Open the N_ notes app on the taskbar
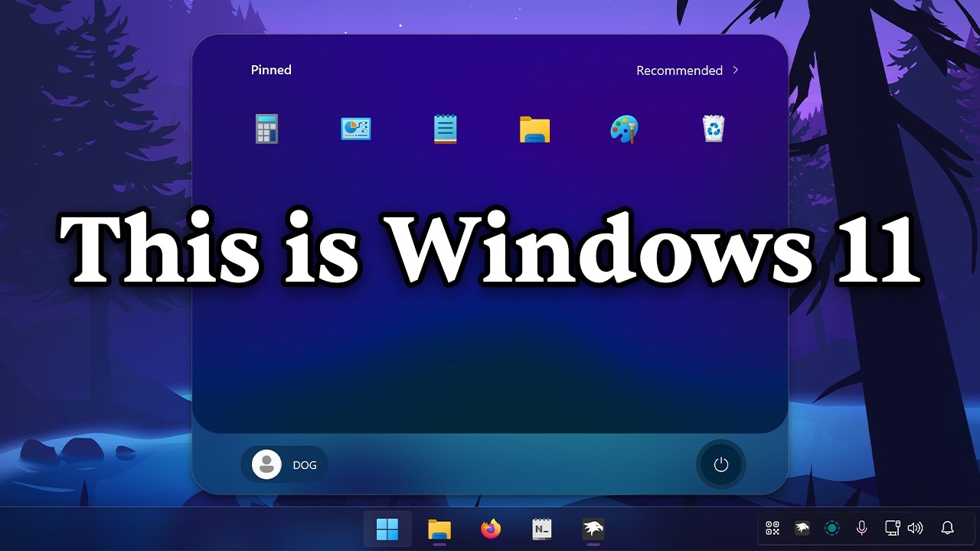The width and height of the screenshot is (980, 551). pyautogui.click(x=542, y=529)
